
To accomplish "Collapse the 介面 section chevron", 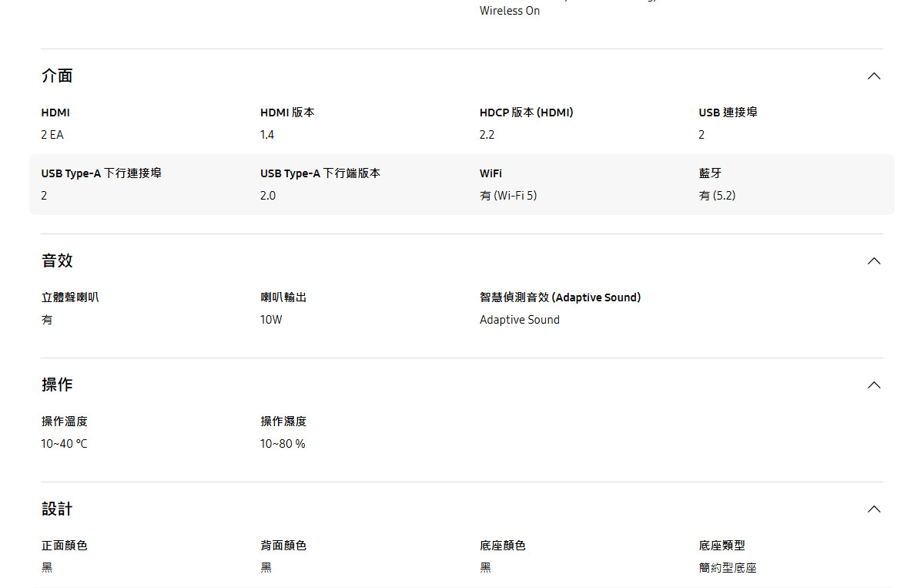I will 874,76.
